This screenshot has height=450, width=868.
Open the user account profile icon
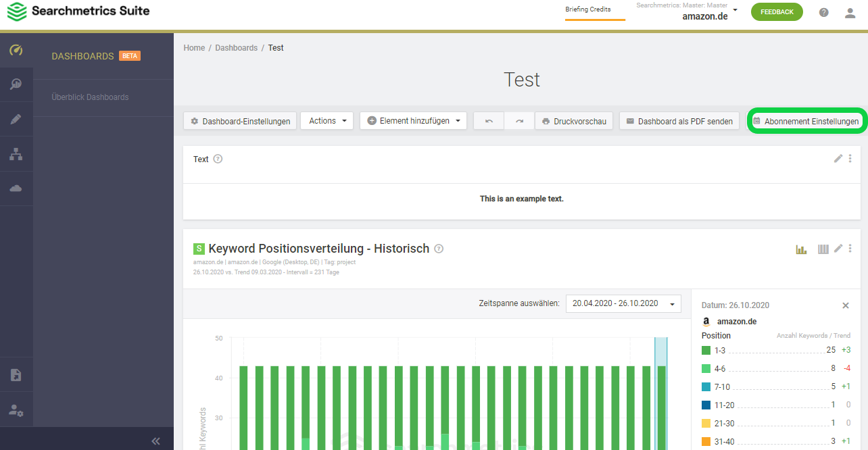pos(850,12)
